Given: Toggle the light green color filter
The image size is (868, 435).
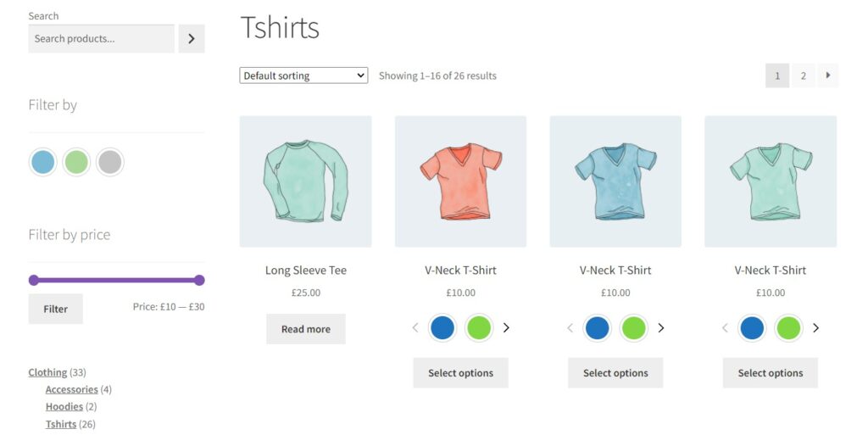Looking at the screenshot, I should pyautogui.click(x=76, y=161).
